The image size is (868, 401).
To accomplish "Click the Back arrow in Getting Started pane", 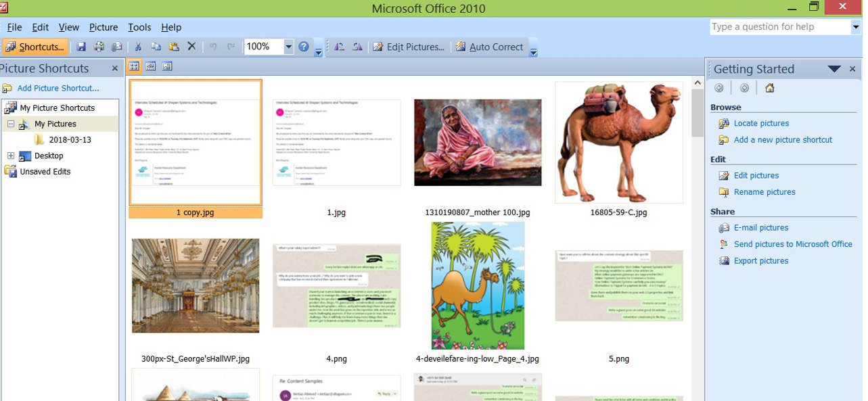I will pyautogui.click(x=719, y=87).
